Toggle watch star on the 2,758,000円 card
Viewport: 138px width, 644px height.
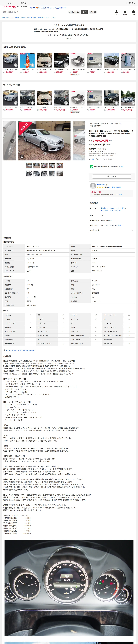(x=133, y=103)
